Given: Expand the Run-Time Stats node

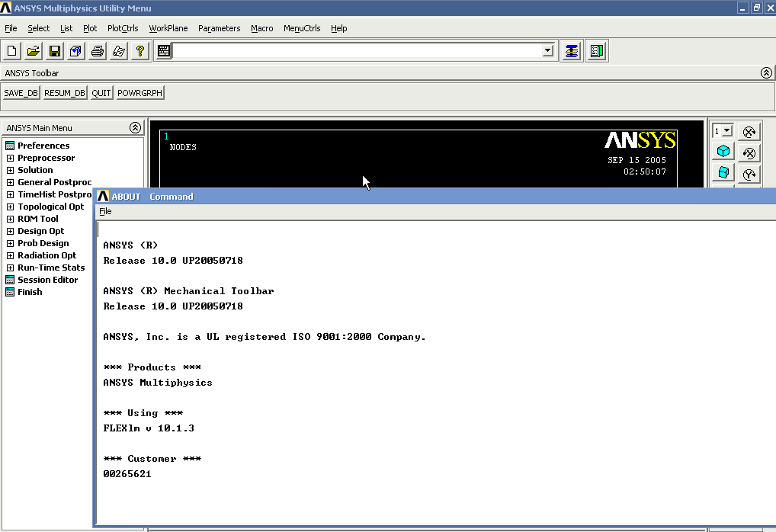Looking at the screenshot, I should pyautogui.click(x=10, y=268).
